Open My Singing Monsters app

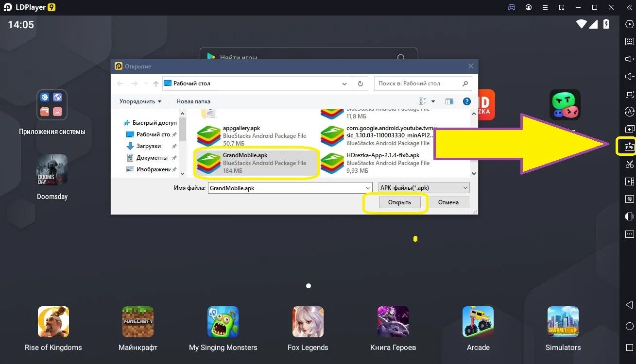pos(223,322)
